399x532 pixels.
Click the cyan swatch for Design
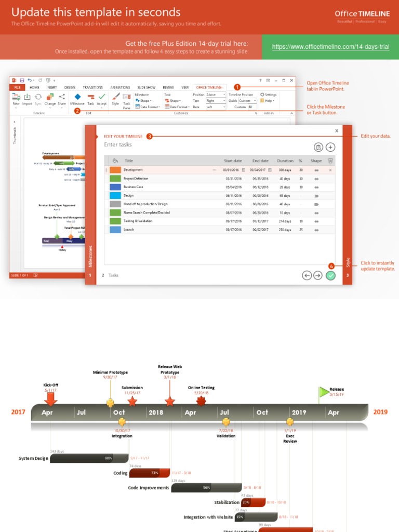[x=115, y=196]
